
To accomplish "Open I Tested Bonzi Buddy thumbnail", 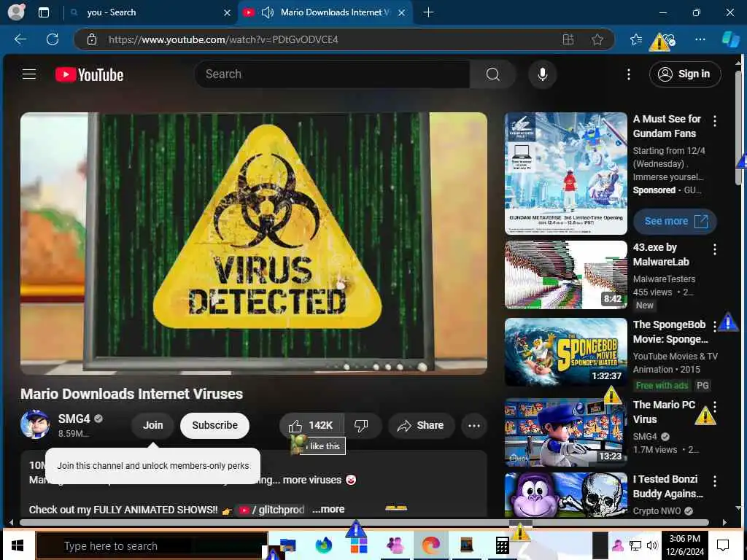I will pyautogui.click(x=565, y=495).
